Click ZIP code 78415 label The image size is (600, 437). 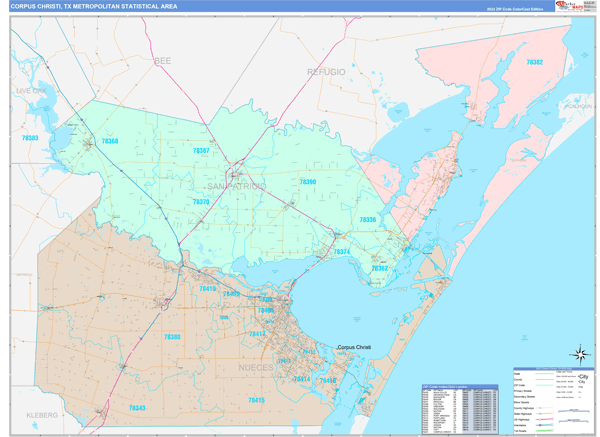click(x=256, y=400)
